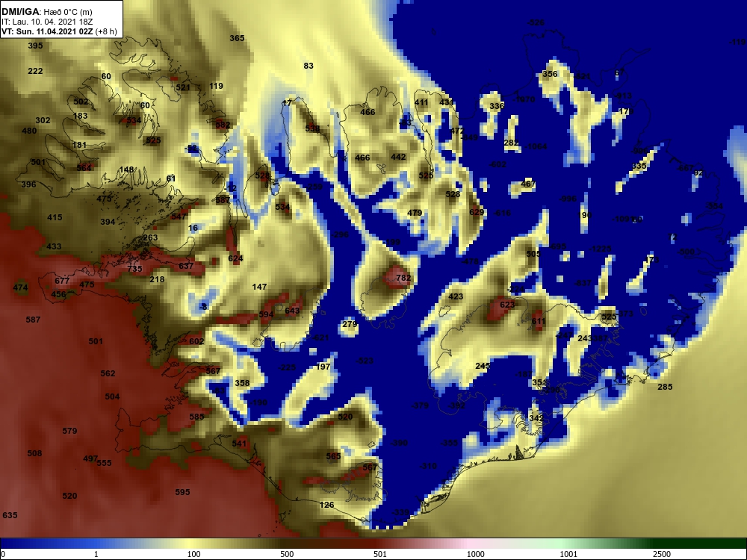Select the map value 126
Image resolution: width=747 pixels, height=560 pixels.
(326, 505)
